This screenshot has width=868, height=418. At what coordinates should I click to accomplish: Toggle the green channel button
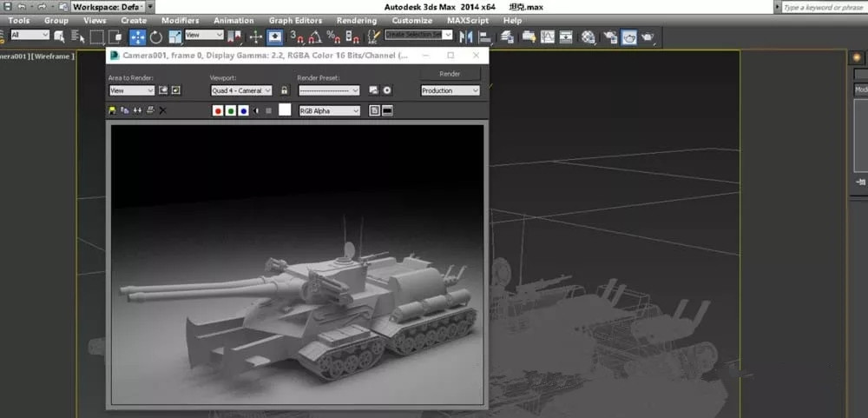231,110
